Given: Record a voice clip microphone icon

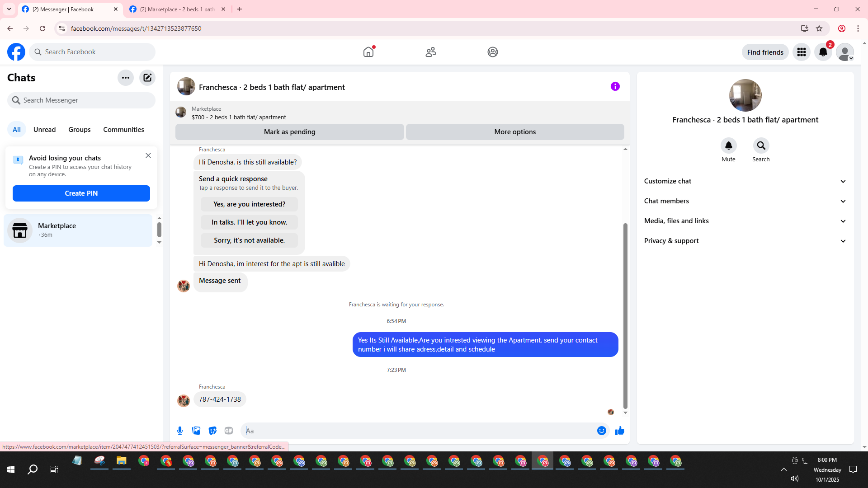Looking at the screenshot, I should (x=180, y=431).
